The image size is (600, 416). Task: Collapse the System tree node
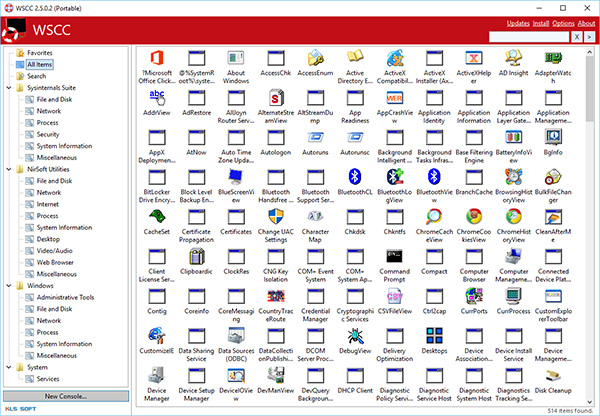pyautogui.click(x=9, y=367)
